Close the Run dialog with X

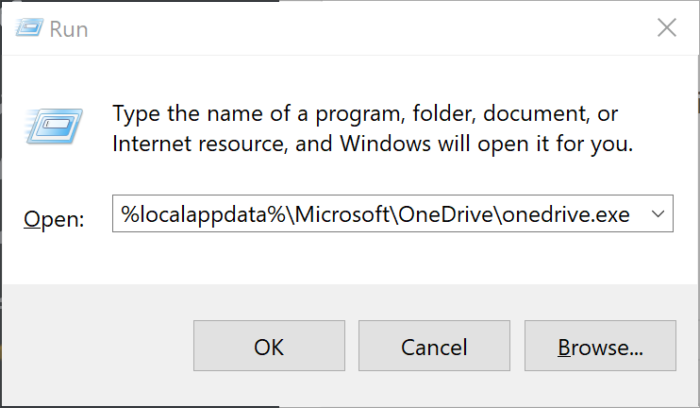667,28
